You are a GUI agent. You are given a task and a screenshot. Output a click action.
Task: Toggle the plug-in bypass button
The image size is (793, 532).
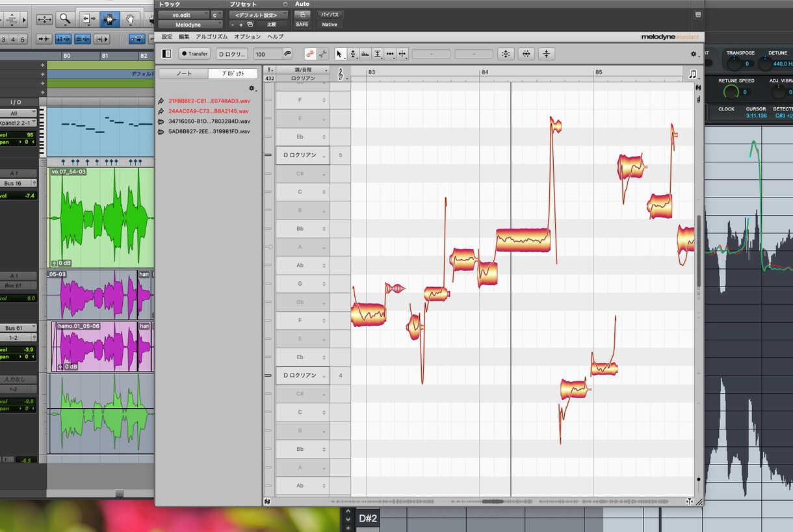coord(330,14)
